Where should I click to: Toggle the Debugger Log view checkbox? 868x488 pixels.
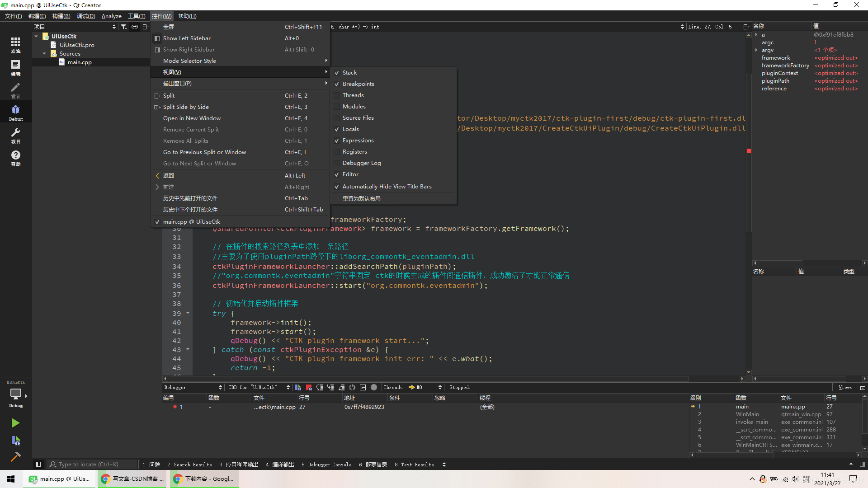337,163
